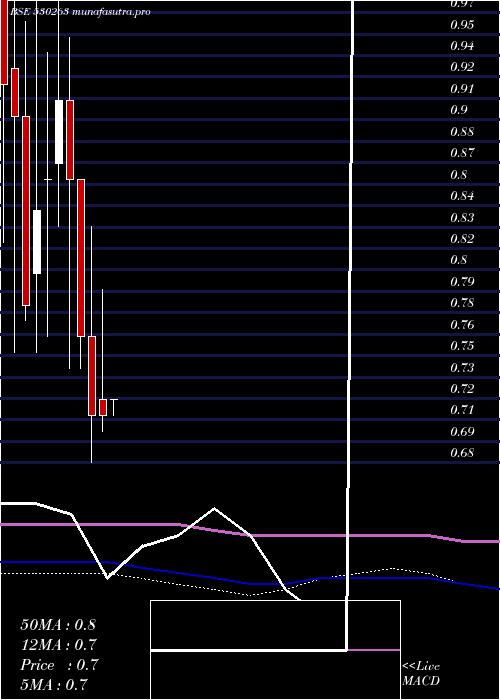This screenshot has width=500, height=700.
Task: Pick the 0.75 price axis label
Action: [462, 346]
